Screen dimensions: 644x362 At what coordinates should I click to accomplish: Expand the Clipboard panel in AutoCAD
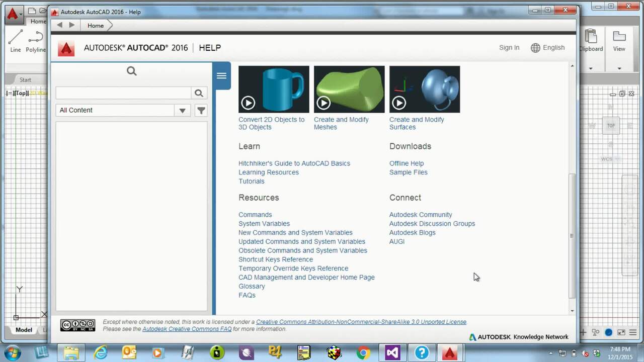click(x=591, y=68)
